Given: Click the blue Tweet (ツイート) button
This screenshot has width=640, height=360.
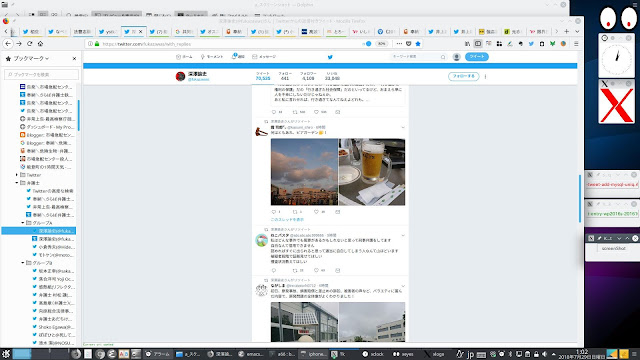Looking at the screenshot, I should [477, 57].
